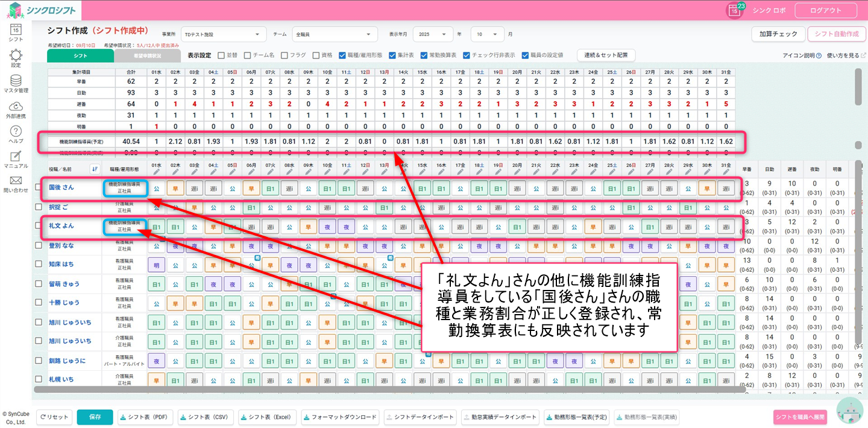
Task: Open マスタ管理 database icon
Action: click(16, 81)
